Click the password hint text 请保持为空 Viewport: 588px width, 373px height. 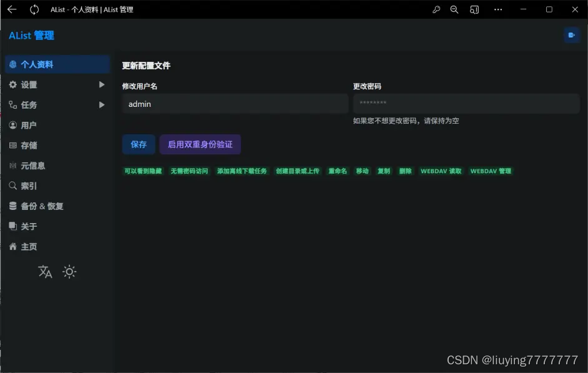click(441, 121)
